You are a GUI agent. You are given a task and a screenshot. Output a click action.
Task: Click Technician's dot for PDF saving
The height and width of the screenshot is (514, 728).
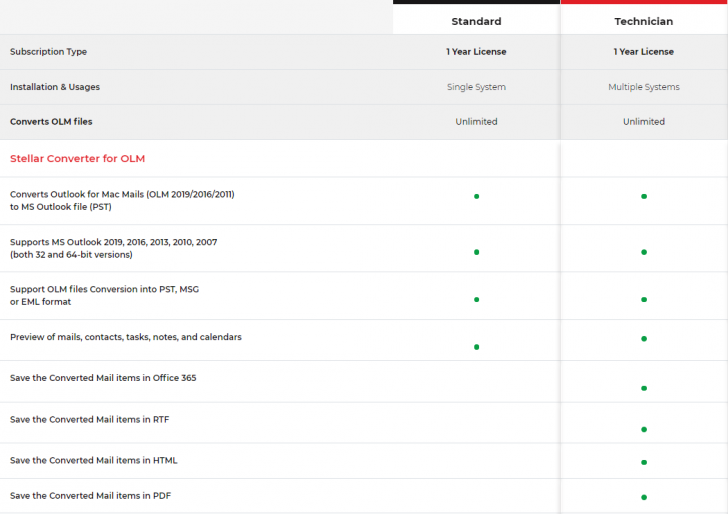(x=644, y=497)
